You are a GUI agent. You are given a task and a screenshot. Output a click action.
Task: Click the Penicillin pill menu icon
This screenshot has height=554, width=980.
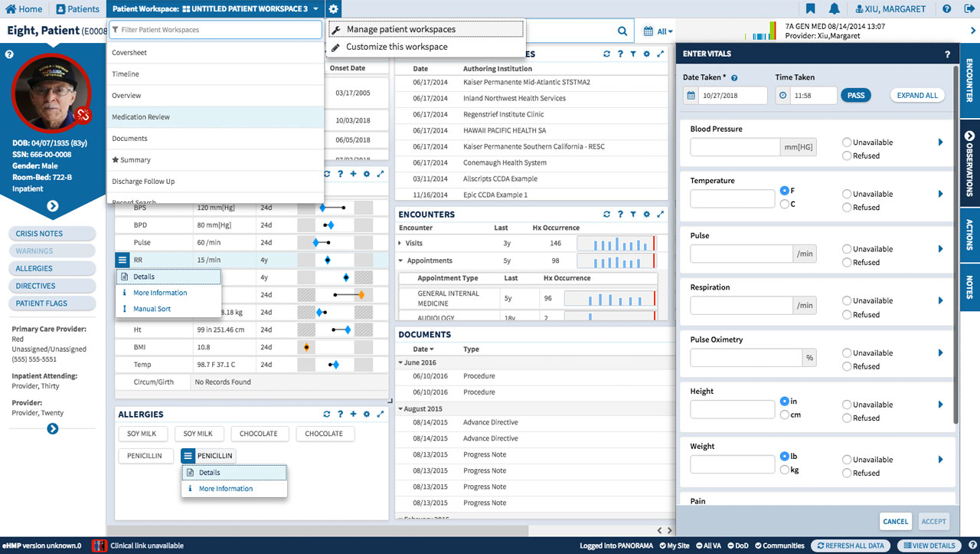pyautogui.click(x=188, y=456)
